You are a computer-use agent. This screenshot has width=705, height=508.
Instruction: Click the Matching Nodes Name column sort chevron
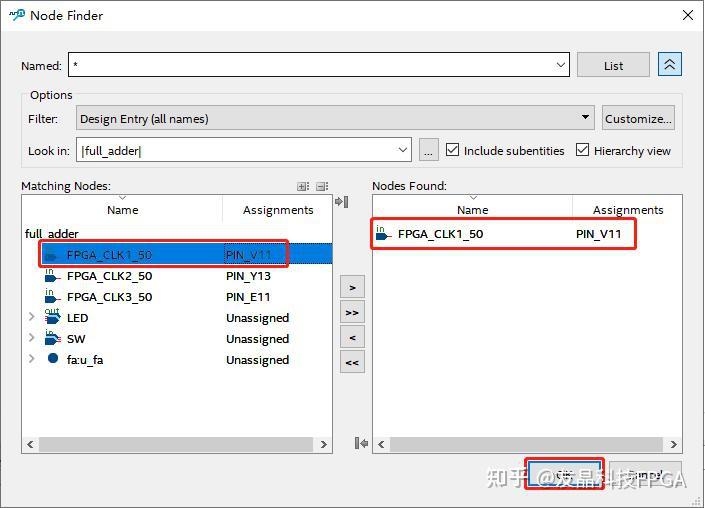click(122, 198)
